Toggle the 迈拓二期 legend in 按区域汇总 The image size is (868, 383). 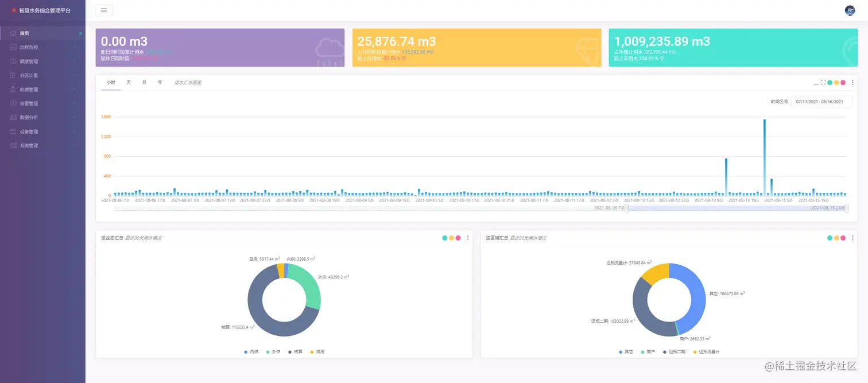674,351
